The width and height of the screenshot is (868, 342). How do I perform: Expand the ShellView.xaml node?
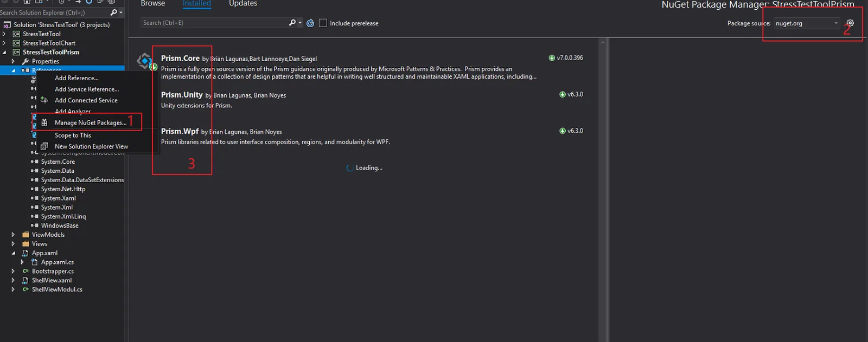13,281
